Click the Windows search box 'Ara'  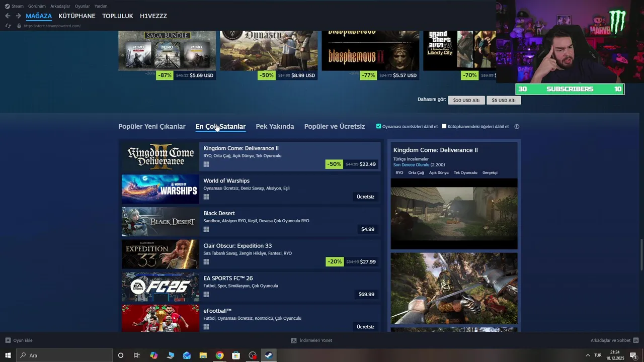click(64, 355)
